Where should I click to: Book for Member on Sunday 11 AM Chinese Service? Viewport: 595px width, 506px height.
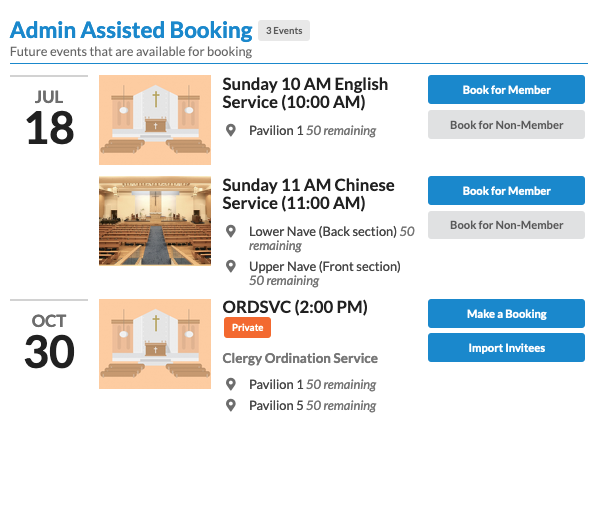[506, 191]
